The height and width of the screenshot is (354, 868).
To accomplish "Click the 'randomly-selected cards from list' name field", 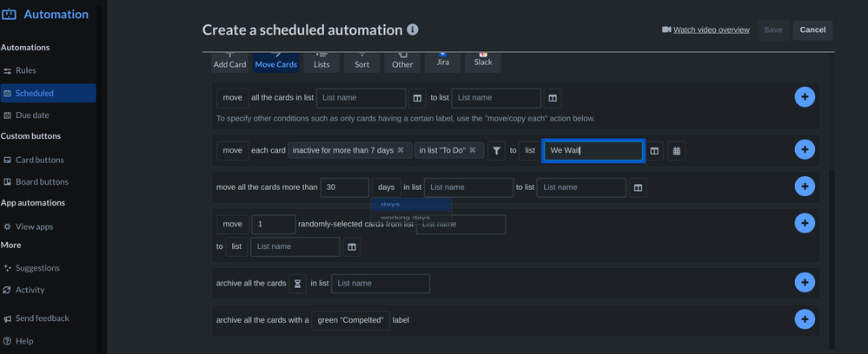I will click(x=461, y=225).
